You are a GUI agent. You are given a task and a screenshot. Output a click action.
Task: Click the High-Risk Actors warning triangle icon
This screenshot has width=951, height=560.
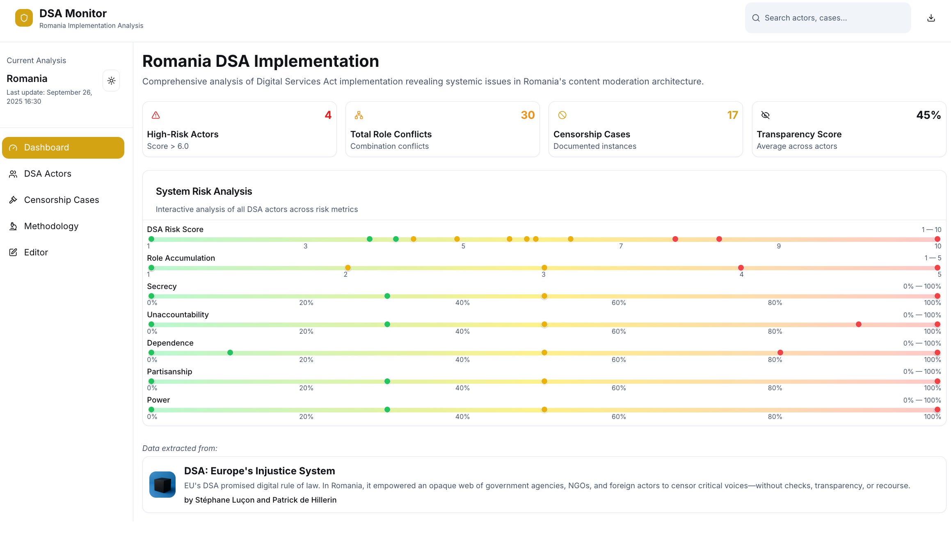(x=155, y=115)
